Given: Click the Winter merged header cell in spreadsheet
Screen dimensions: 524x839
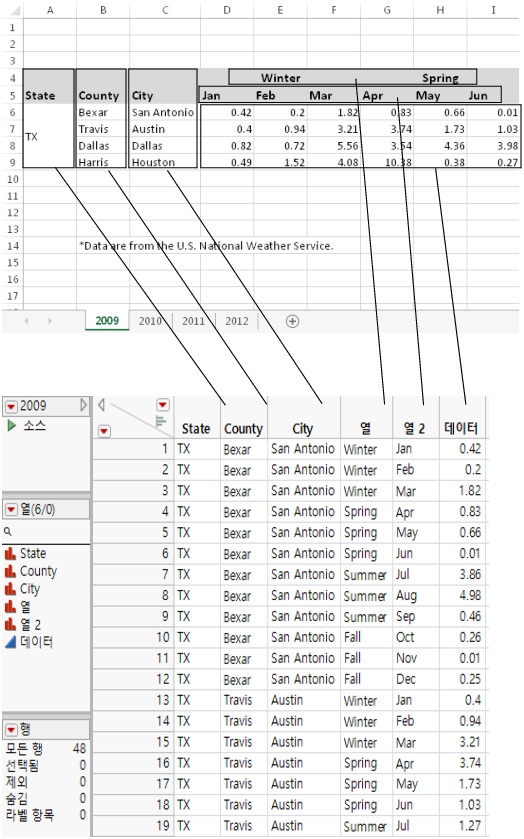Looking at the screenshot, I should point(280,78).
